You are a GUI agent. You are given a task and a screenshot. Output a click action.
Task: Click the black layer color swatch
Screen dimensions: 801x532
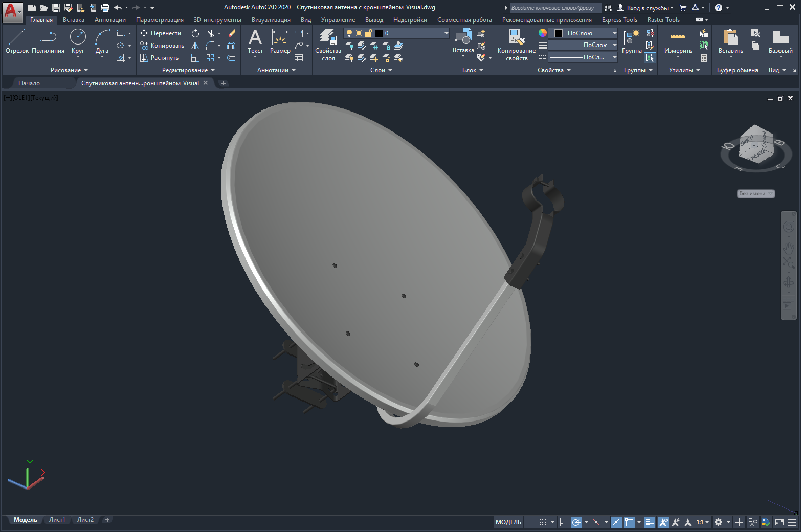pos(379,33)
